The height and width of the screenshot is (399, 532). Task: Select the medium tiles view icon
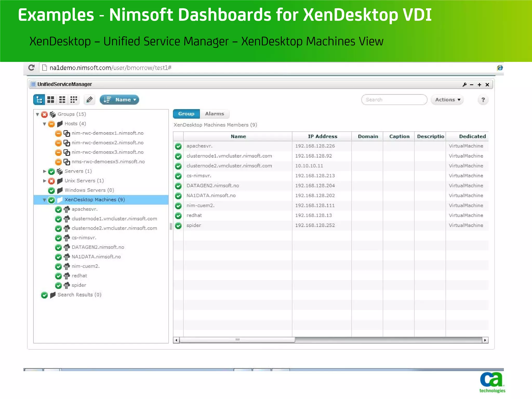pyautogui.click(x=62, y=100)
